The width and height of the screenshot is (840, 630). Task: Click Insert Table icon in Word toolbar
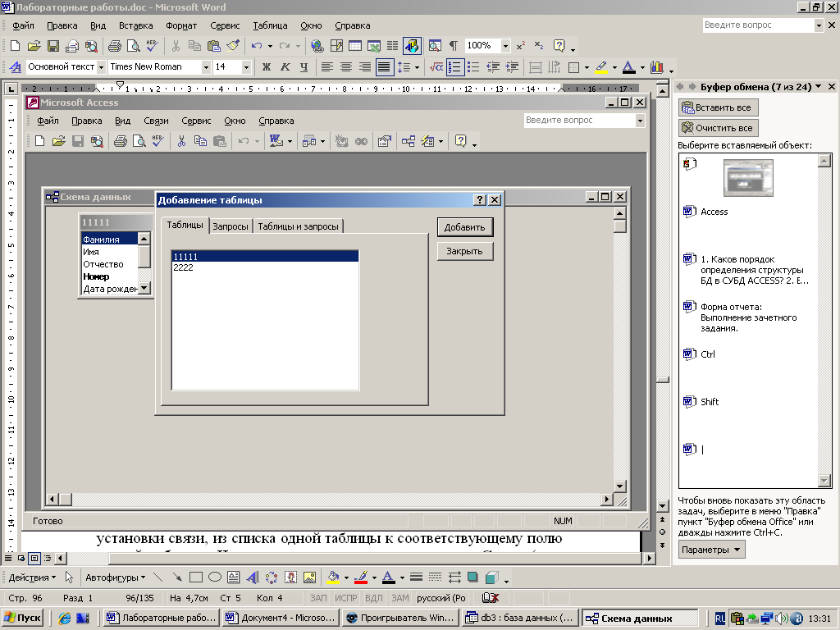pyautogui.click(x=355, y=46)
